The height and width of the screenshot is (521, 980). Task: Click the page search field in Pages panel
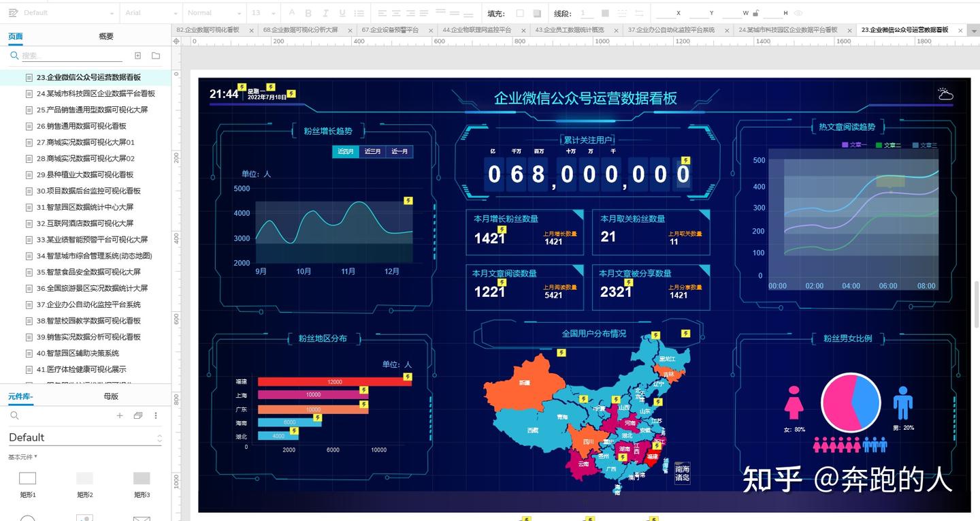pos(68,56)
